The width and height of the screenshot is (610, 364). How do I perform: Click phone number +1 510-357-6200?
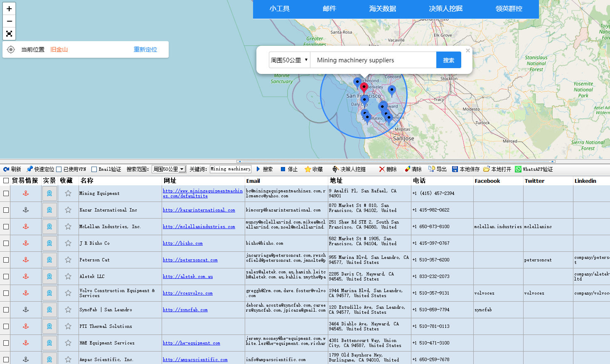pyautogui.click(x=431, y=260)
